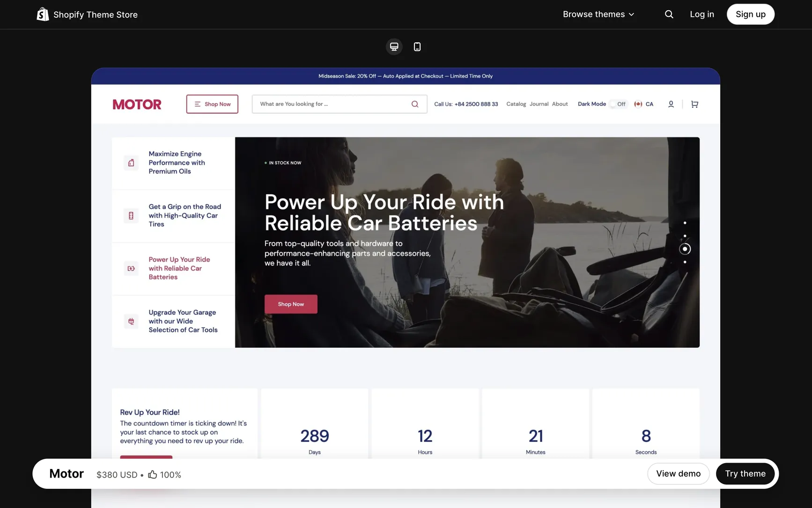Open the shopping cart icon
This screenshot has width=812, height=508.
(694, 104)
